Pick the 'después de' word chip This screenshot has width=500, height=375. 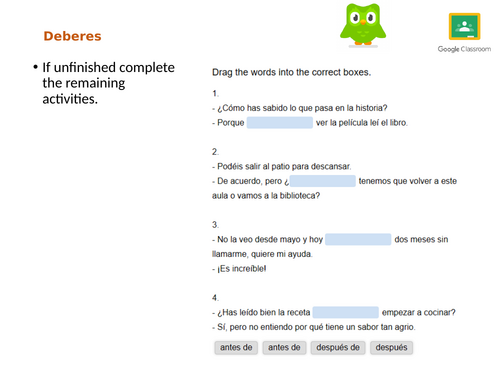coord(338,348)
